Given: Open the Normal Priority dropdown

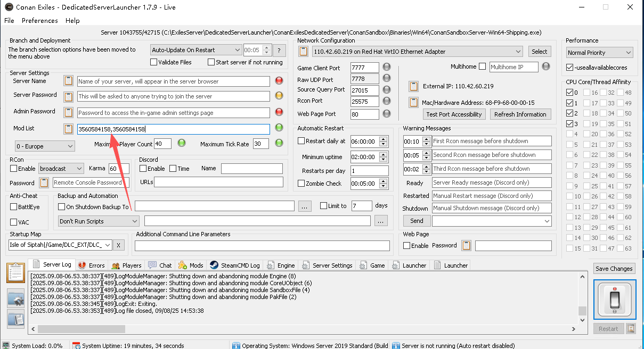Looking at the screenshot, I should pos(600,53).
